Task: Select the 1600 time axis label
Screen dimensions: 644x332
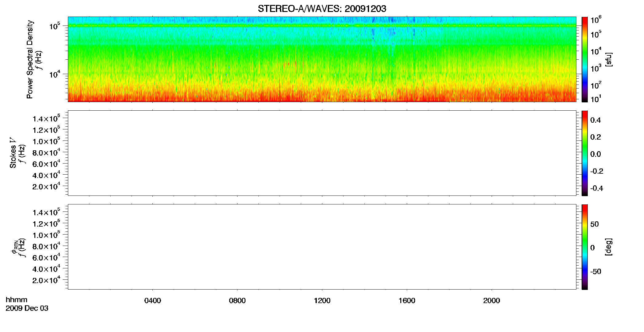Action: tap(407, 301)
